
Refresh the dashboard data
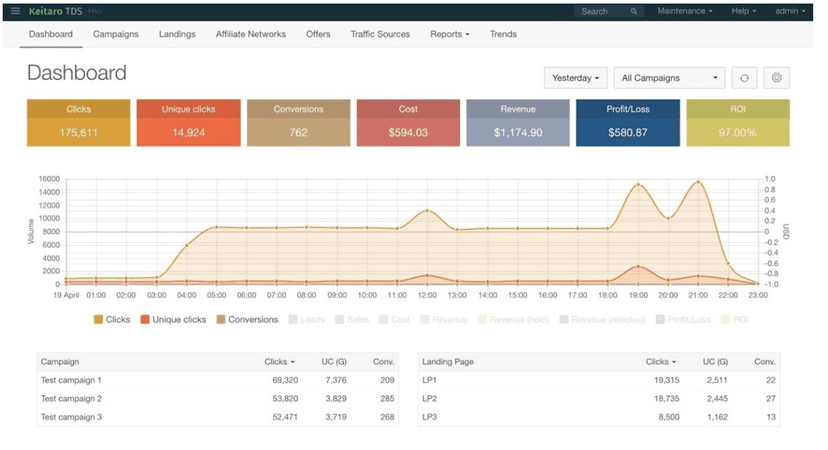coord(744,78)
